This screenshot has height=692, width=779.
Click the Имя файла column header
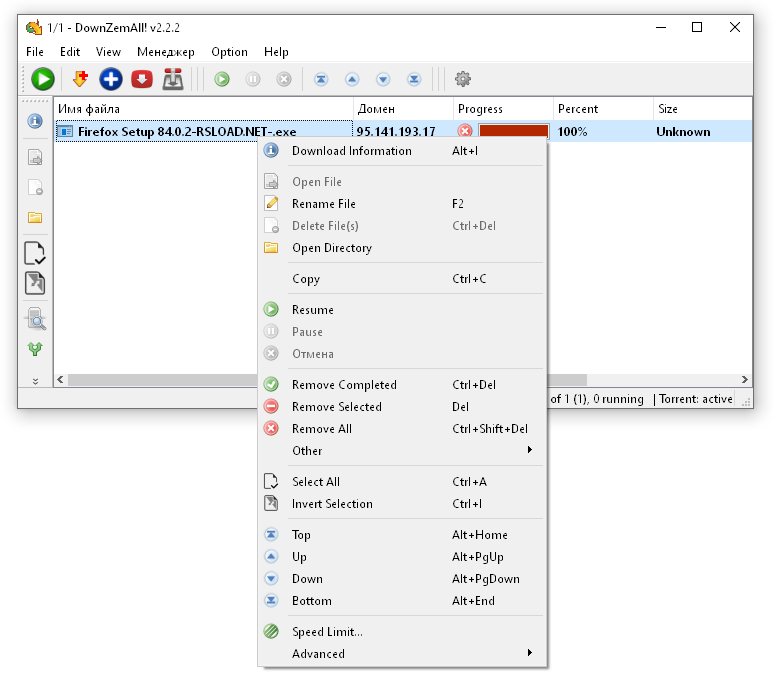(x=204, y=108)
